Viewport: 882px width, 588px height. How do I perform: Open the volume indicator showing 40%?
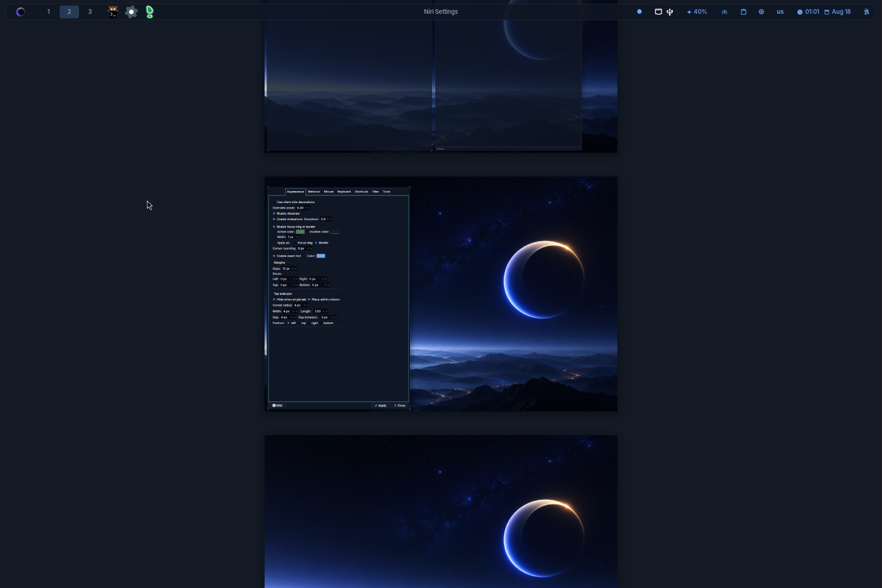[x=697, y=12]
